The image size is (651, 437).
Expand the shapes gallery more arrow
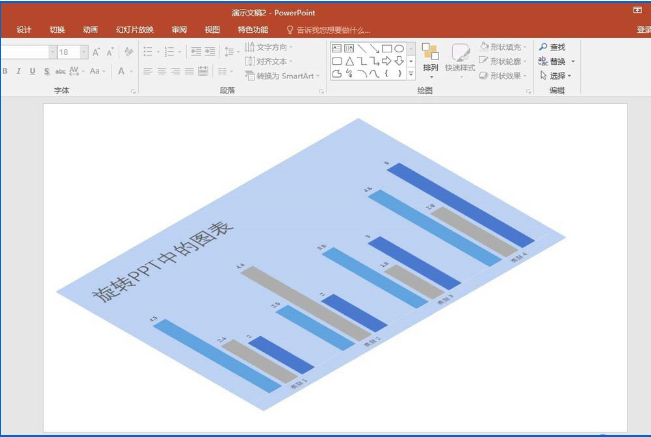[411, 74]
